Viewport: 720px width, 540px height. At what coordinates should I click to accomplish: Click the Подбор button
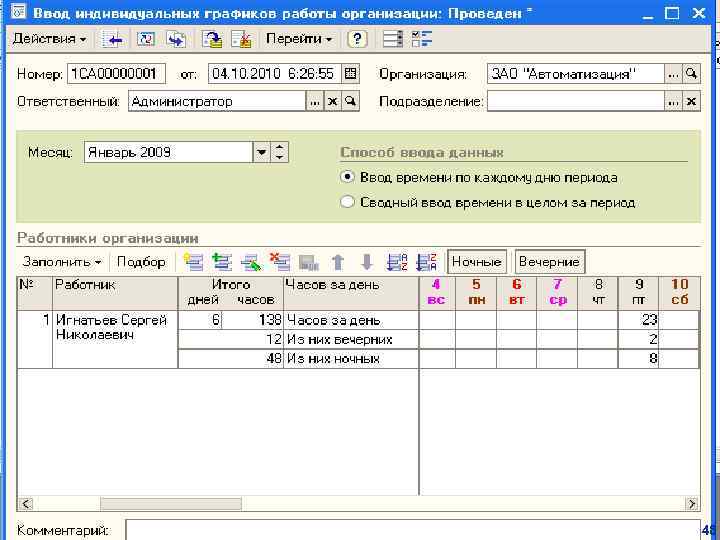pos(141,262)
